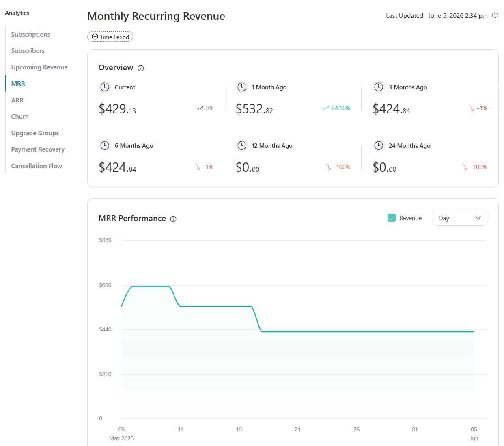
Task: Click the $532.82 value for 1 Month Ago
Action: click(x=254, y=109)
